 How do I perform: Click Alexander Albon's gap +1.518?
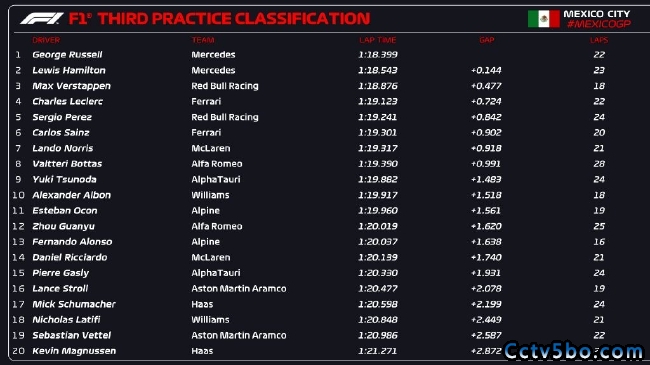point(486,195)
